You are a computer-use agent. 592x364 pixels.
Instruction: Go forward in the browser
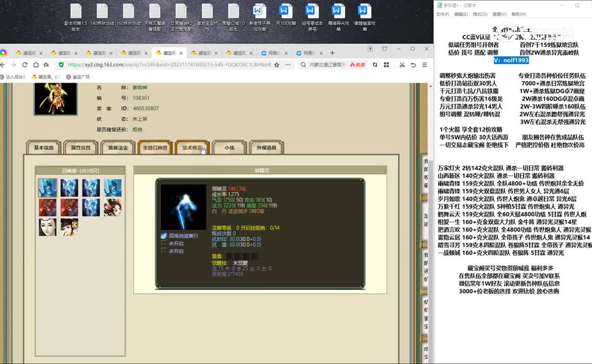coord(14,65)
